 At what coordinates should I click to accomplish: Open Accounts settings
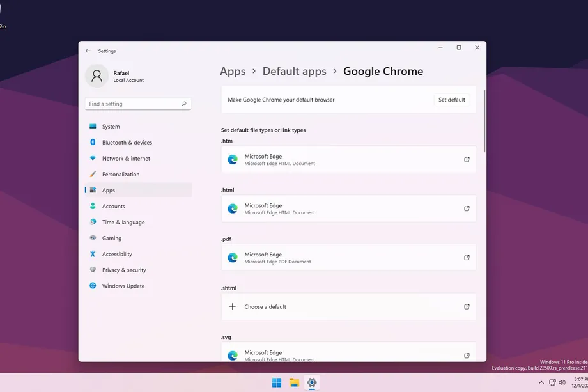tap(115, 206)
